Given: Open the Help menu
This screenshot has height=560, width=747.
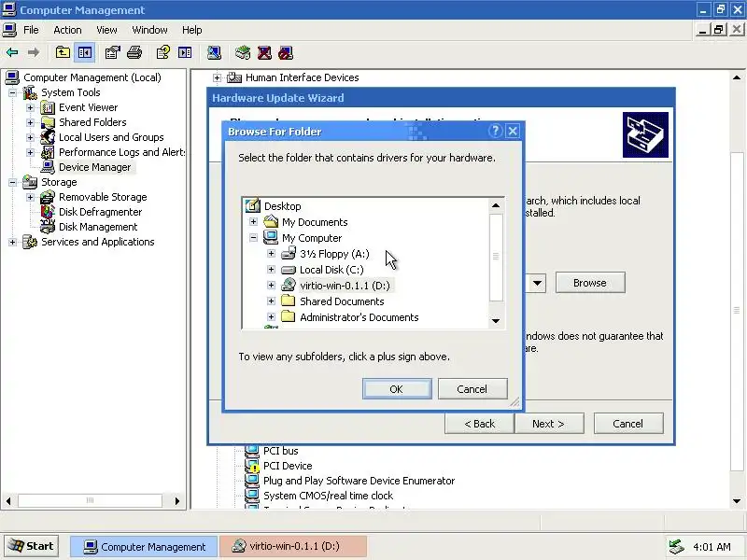Looking at the screenshot, I should (x=192, y=30).
